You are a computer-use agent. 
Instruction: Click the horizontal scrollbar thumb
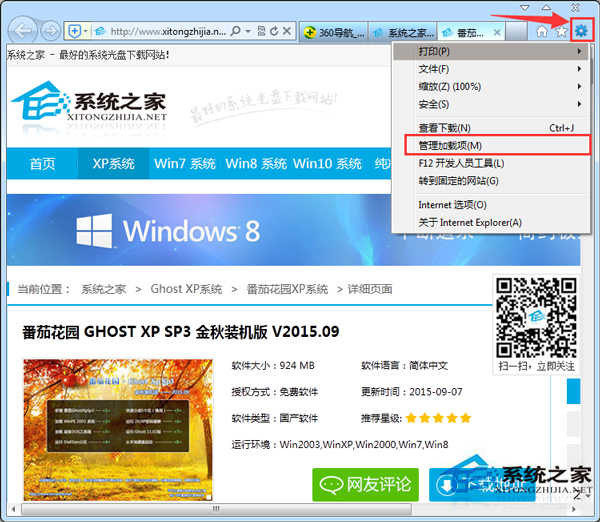click(x=217, y=509)
